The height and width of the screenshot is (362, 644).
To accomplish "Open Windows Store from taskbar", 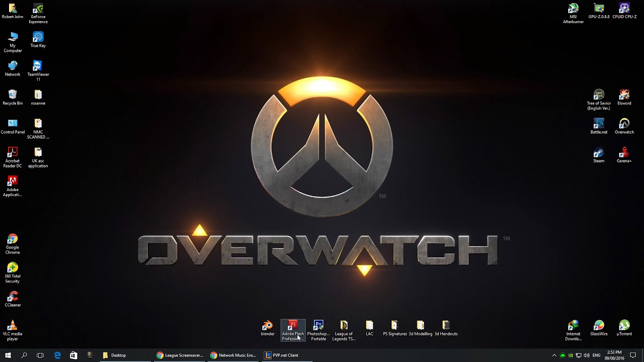I will [x=73, y=355].
